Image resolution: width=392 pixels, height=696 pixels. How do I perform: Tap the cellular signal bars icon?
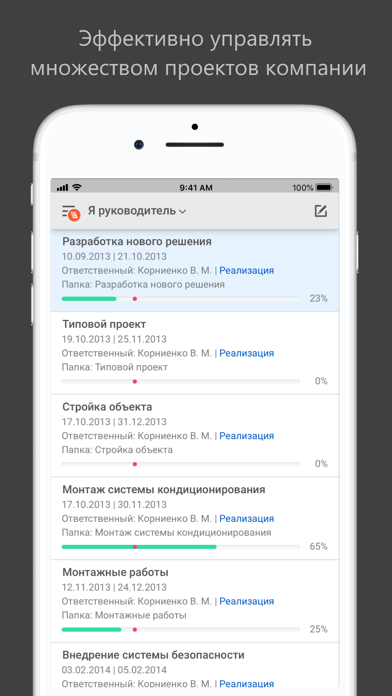(63, 188)
